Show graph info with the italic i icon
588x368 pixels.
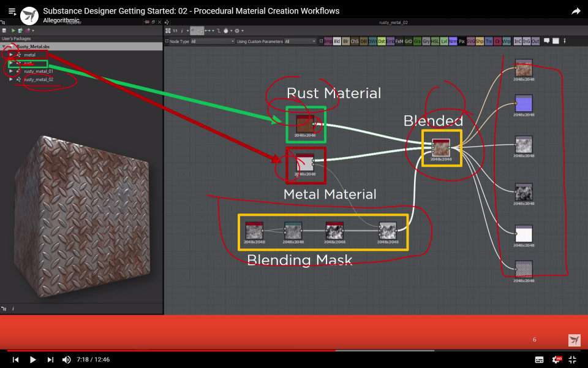(x=182, y=31)
